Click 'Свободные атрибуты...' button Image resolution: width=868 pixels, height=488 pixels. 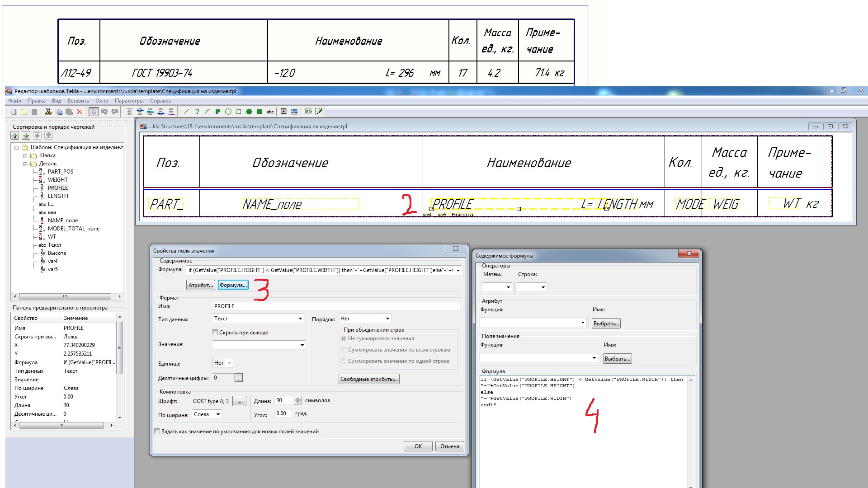[x=369, y=379]
